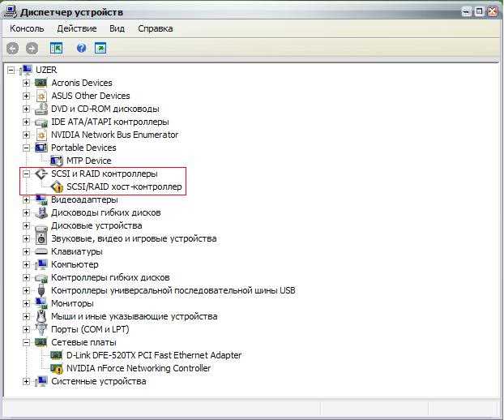The image size is (504, 420).
Task: Click the Диспетчер устройств title bar icon
Action: click(11, 11)
